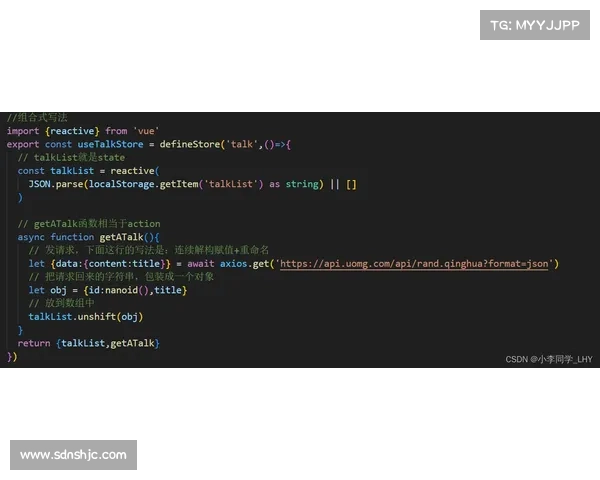This screenshot has height=480, width=600.
Task: Click the TG: MYYJJPP badge
Action: coord(535,25)
